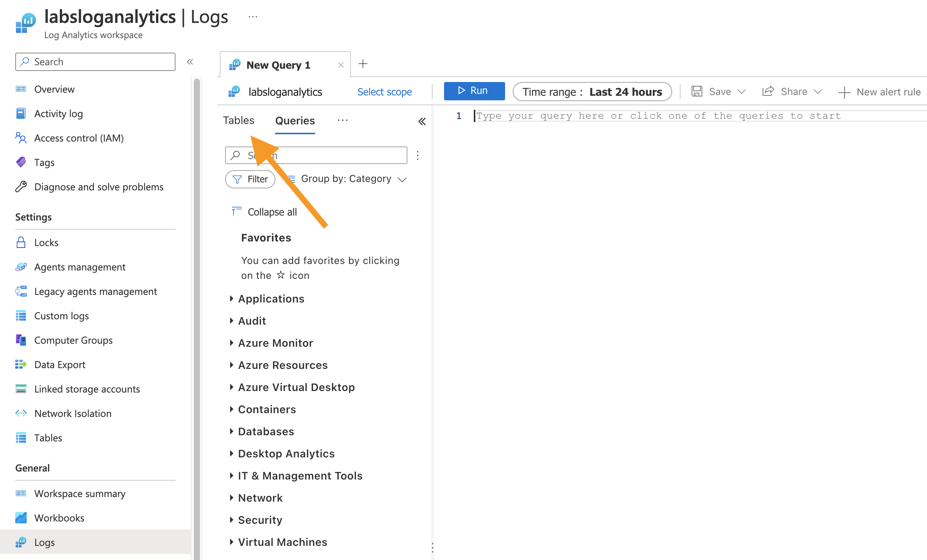Expand the Azure Virtual Desktop category
The image size is (927, 560).
point(232,387)
